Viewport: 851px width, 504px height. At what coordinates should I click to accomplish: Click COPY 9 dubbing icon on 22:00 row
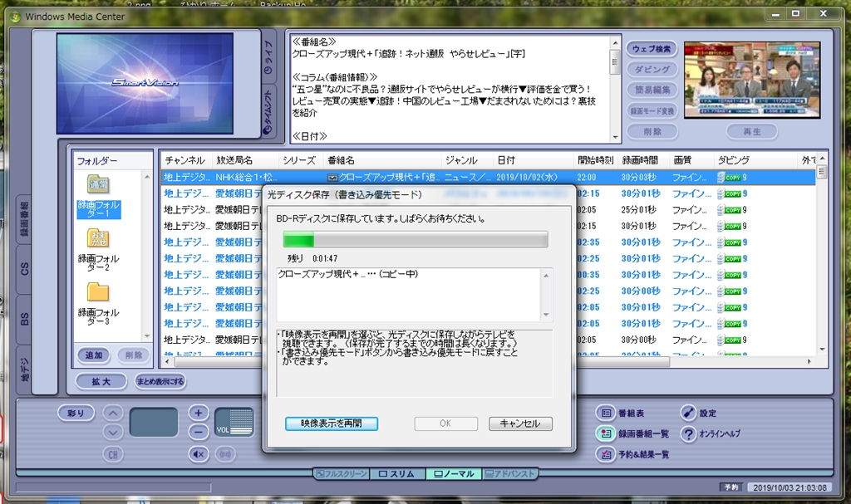coord(731,178)
